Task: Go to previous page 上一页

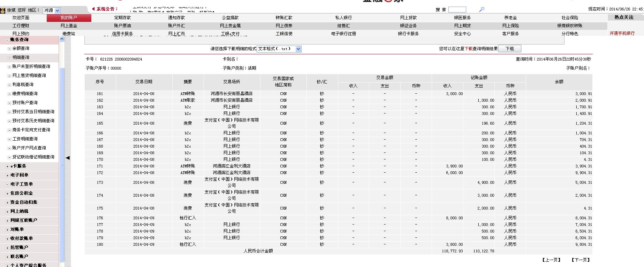Action: click(x=552, y=260)
